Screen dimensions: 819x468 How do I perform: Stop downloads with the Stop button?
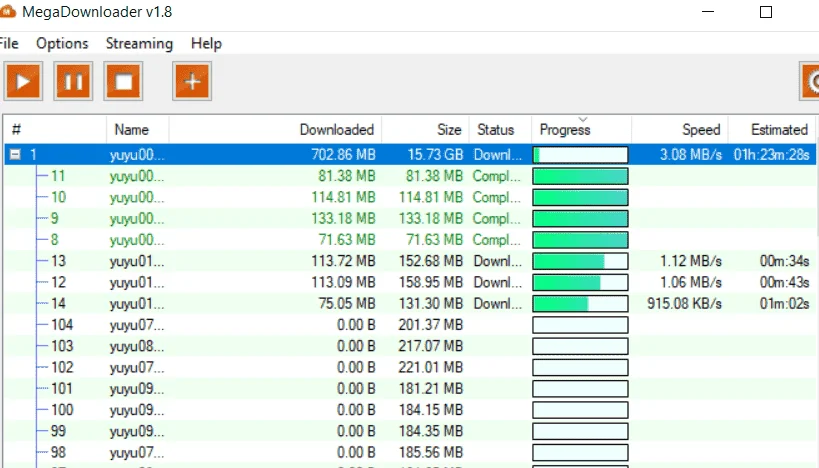click(123, 81)
